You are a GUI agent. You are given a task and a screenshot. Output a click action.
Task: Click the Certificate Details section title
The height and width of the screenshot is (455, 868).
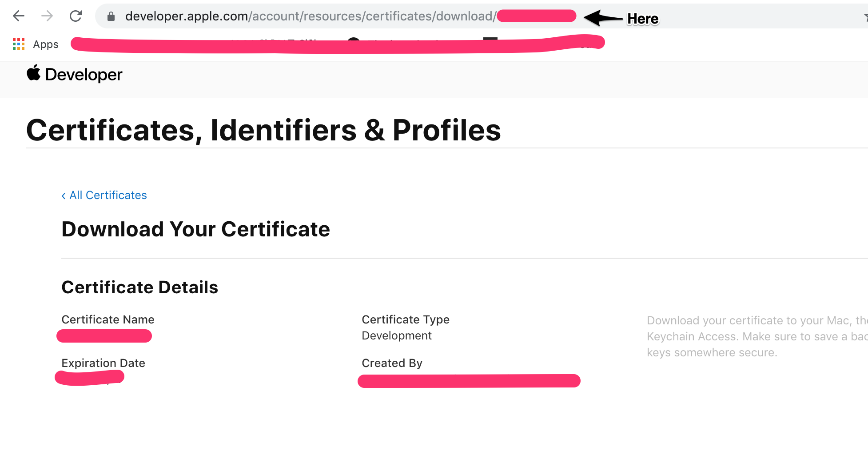point(139,287)
